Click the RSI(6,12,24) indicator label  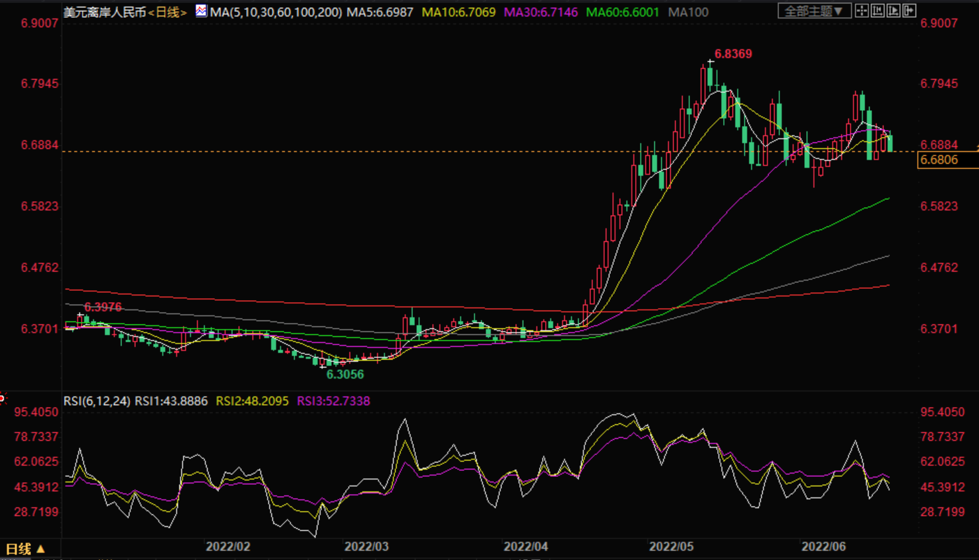pyautogui.click(x=96, y=401)
